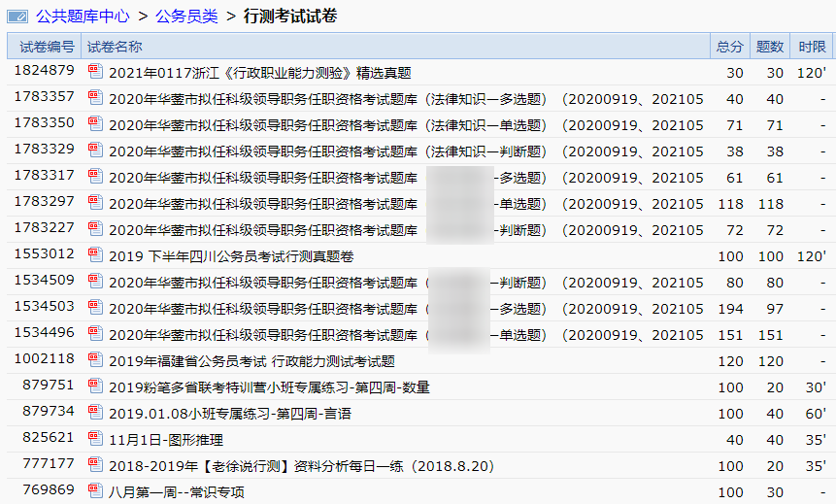Image resolution: width=836 pixels, height=504 pixels.
Task: Select paper number 1783329
Action: (x=45, y=149)
